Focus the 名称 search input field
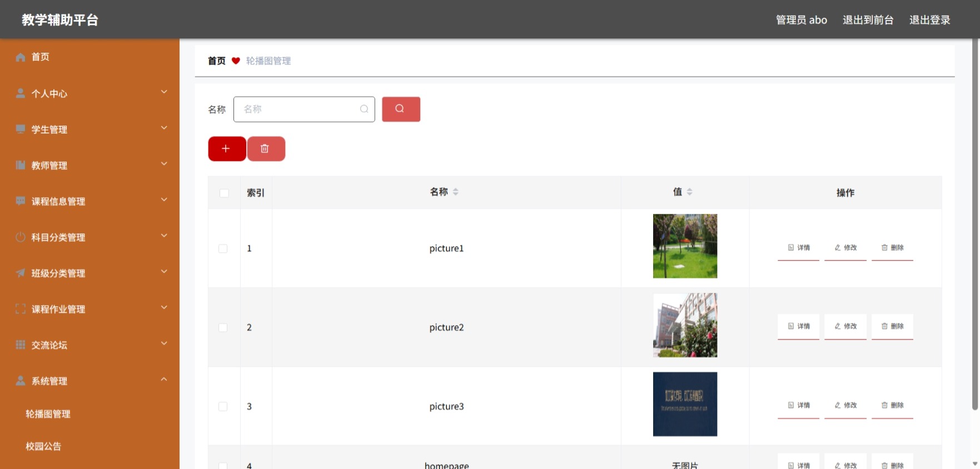980x469 pixels. pyautogui.click(x=304, y=109)
